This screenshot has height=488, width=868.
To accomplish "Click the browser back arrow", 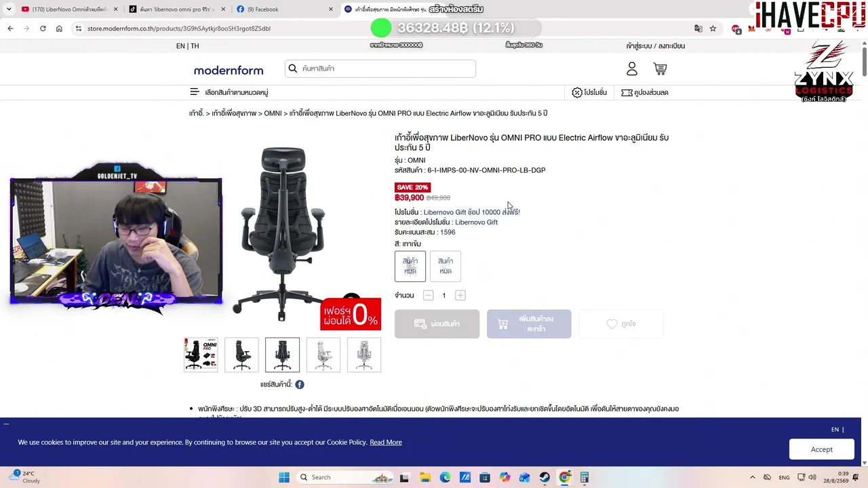I will [10, 28].
